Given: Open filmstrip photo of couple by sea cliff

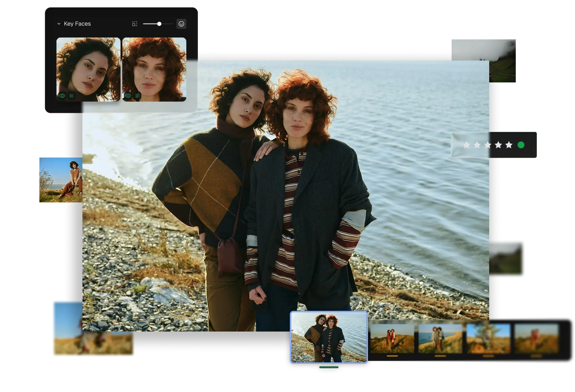Looking at the screenshot, I should 440,338.
